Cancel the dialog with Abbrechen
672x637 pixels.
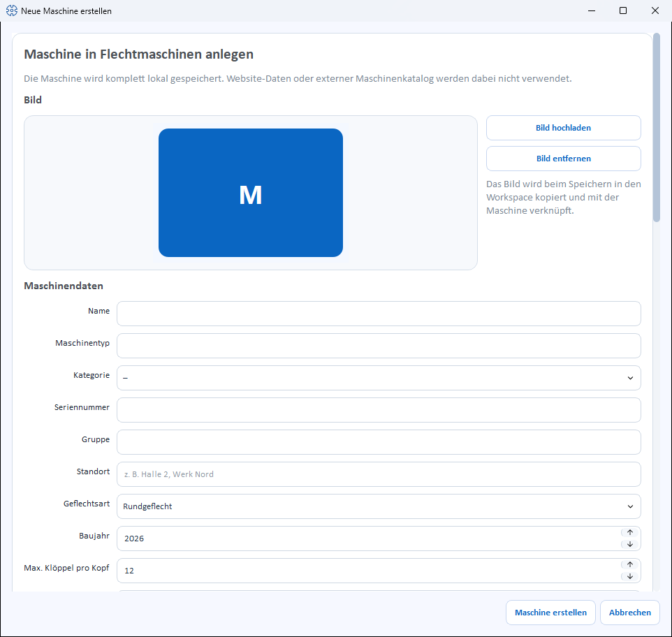(x=630, y=613)
